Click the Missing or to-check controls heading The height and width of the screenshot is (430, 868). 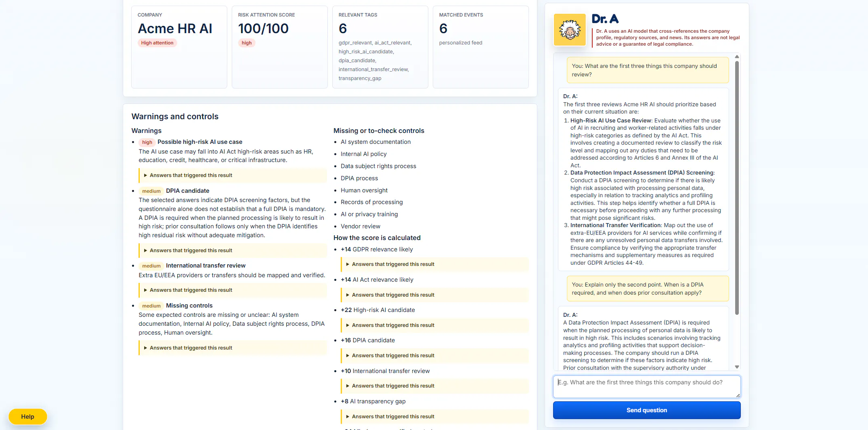tap(379, 131)
